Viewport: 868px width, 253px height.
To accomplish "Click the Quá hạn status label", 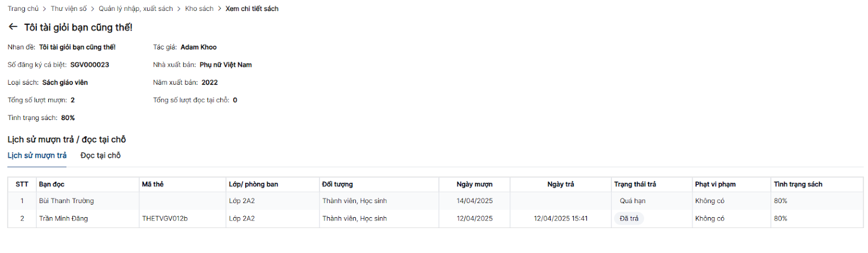I will coord(632,201).
